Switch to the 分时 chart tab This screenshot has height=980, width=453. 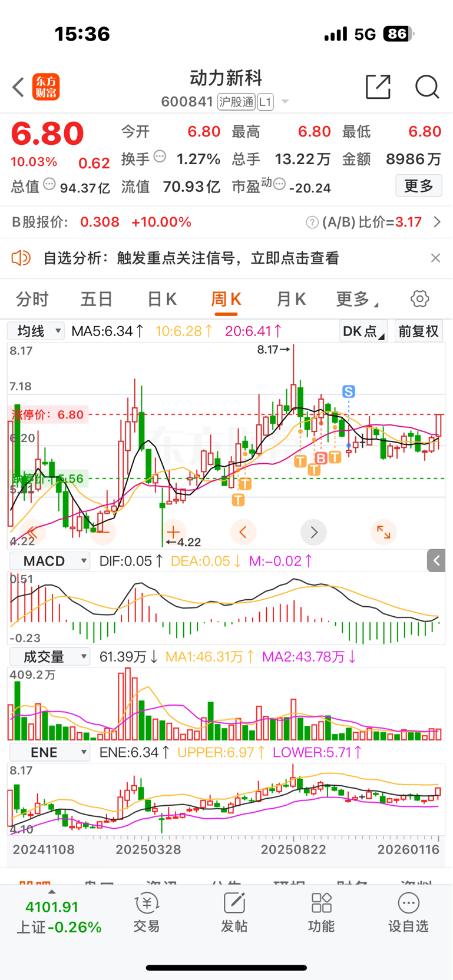[x=32, y=299]
